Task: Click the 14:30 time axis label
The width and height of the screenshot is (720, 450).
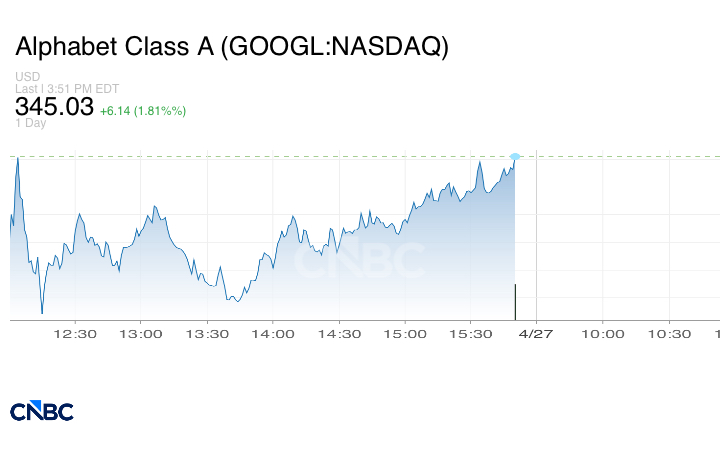Action: pos(339,334)
